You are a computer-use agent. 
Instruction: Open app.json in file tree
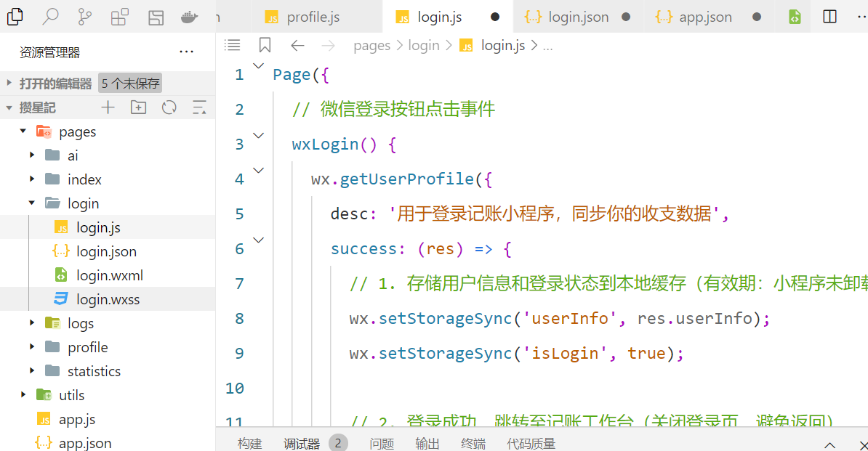[108, 443]
